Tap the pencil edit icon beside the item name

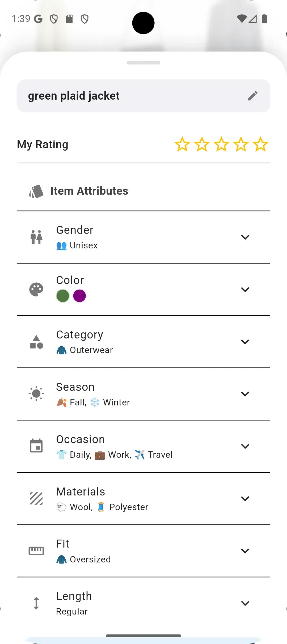click(253, 96)
